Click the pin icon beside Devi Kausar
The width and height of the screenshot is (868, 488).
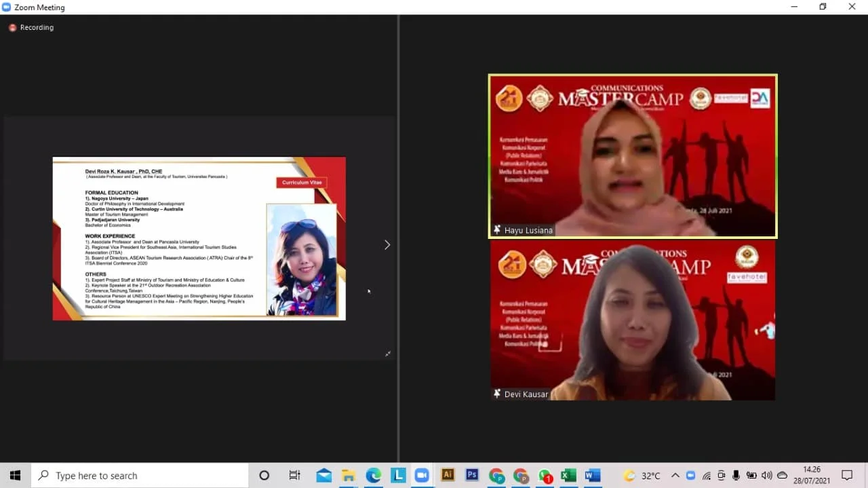coord(497,394)
